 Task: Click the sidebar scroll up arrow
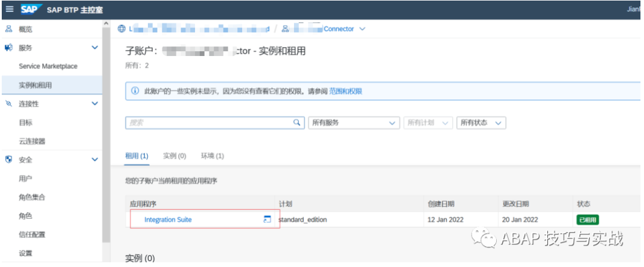click(x=106, y=23)
